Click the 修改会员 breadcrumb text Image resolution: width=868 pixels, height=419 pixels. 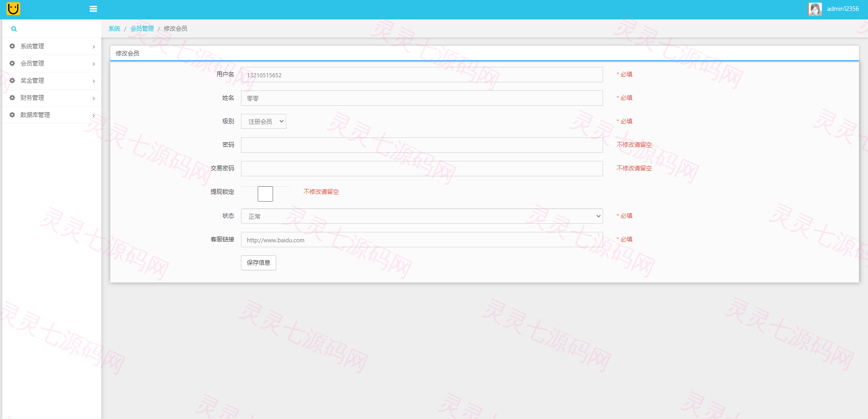(x=175, y=28)
